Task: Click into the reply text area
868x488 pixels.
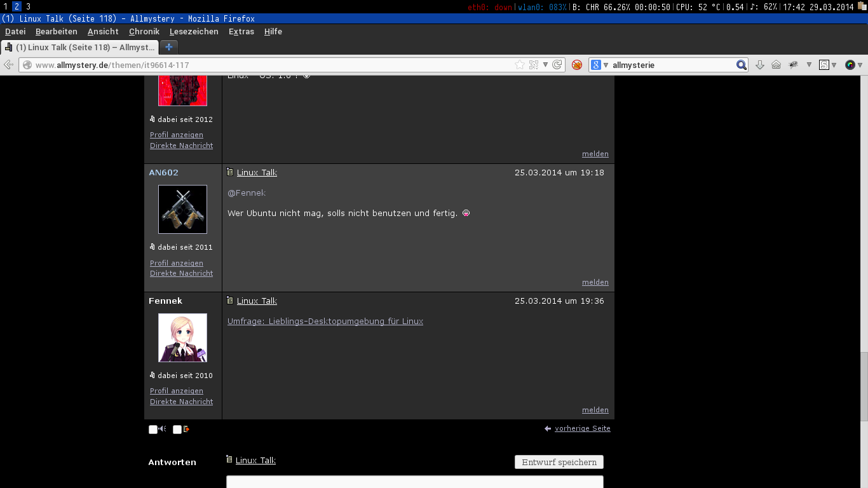Action: [414, 482]
